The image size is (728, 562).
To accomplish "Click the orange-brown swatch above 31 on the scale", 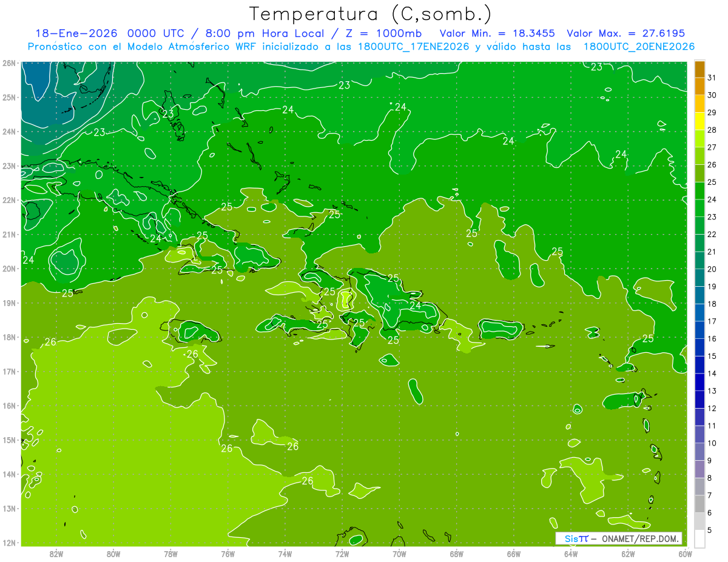I will point(699,69).
